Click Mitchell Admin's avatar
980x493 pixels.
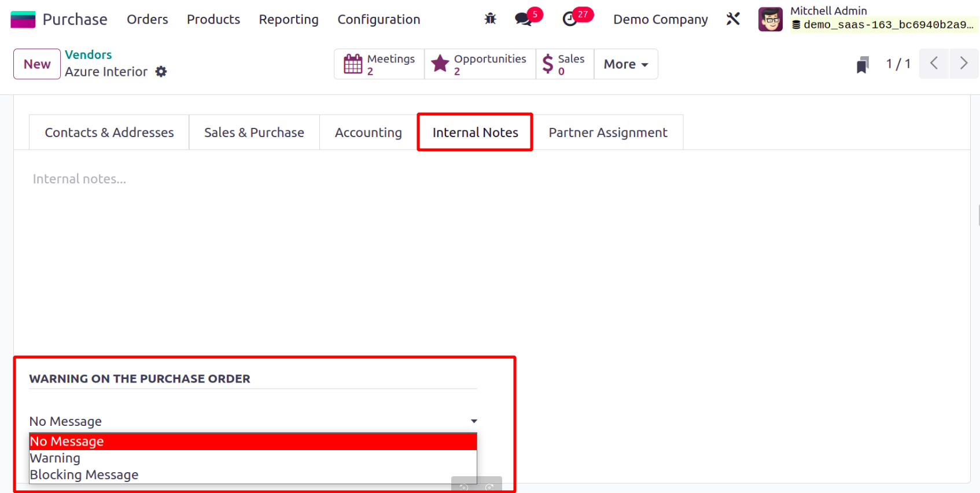click(770, 19)
